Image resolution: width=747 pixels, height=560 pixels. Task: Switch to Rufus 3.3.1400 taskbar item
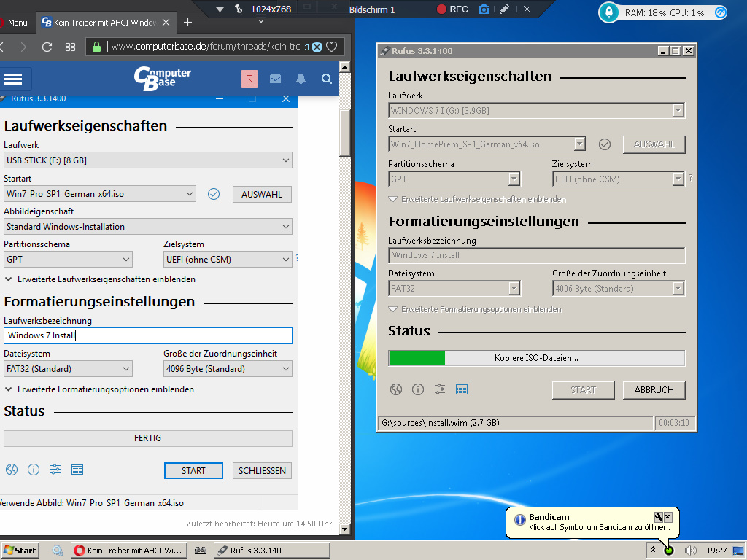[271, 551]
